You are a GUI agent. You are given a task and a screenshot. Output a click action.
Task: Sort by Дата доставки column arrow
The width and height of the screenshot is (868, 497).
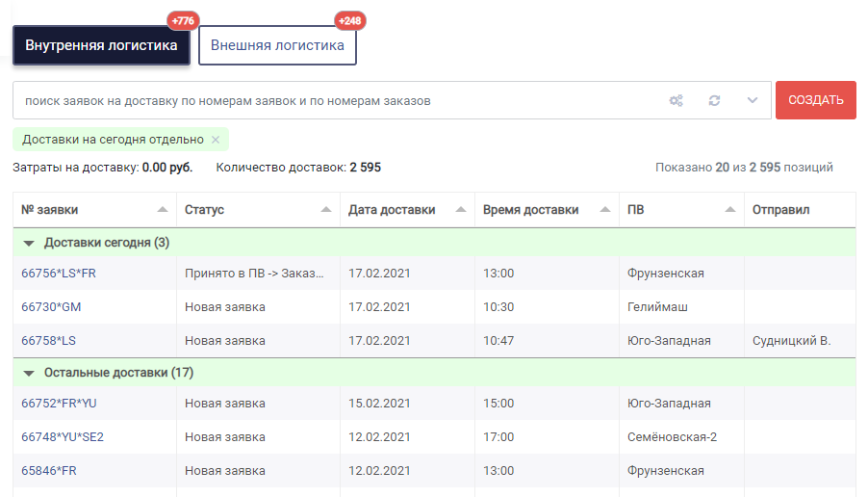(x=461, y=209)
